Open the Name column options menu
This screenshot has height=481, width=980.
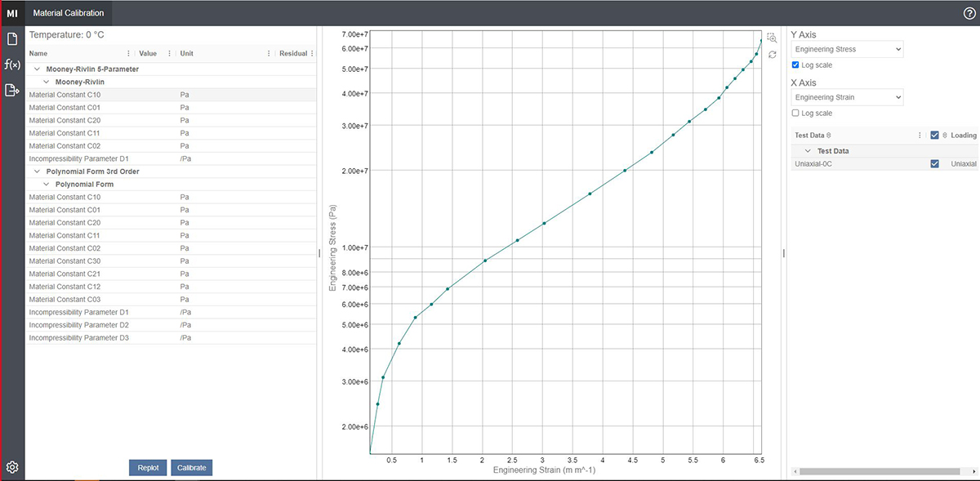[x=128, y=54]
